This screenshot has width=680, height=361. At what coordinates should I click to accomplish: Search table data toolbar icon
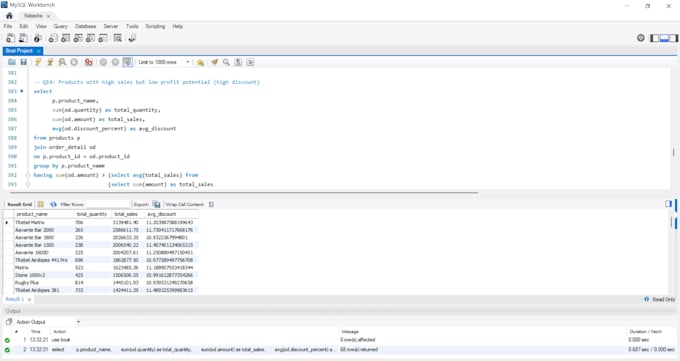118,38
